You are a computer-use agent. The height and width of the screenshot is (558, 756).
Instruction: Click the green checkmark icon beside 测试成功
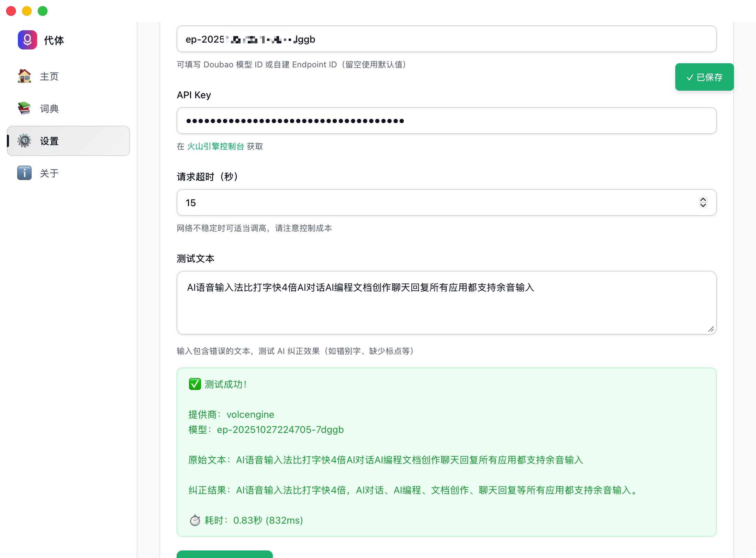(x=195, y=384)
